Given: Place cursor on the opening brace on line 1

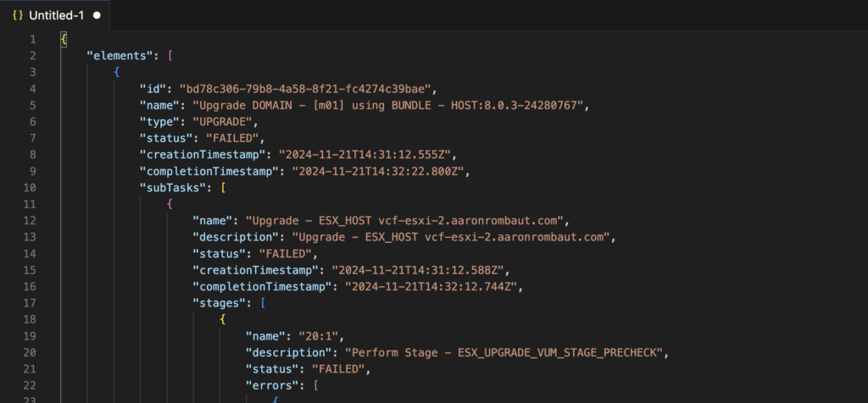Looking at the screenshot, I should 64,40.
